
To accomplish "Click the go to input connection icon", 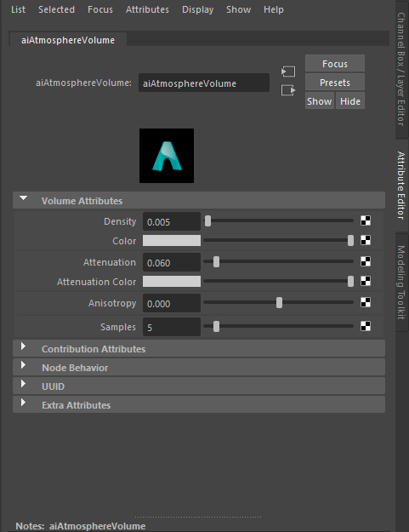I will pyautogui.click(x=288, y=72).
